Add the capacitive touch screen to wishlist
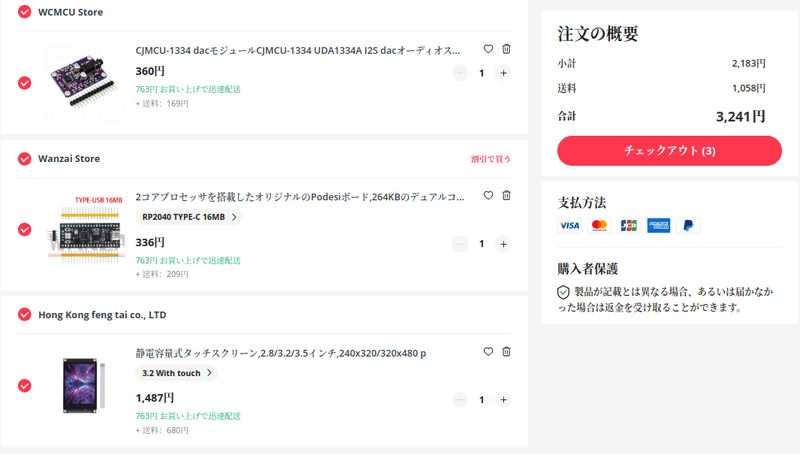Image resolution: width=800 pixels, height=454 pixels. point(488,351)
